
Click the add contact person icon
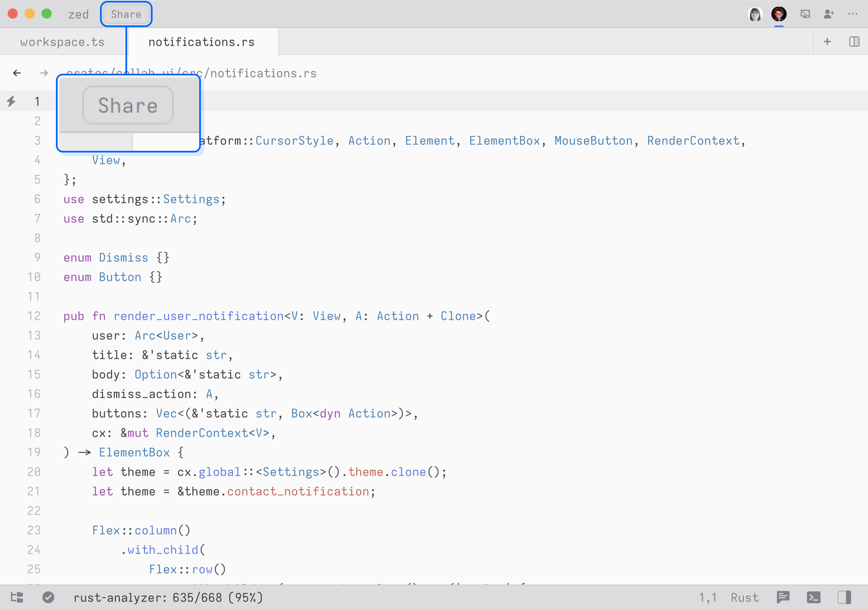[829, 14]
